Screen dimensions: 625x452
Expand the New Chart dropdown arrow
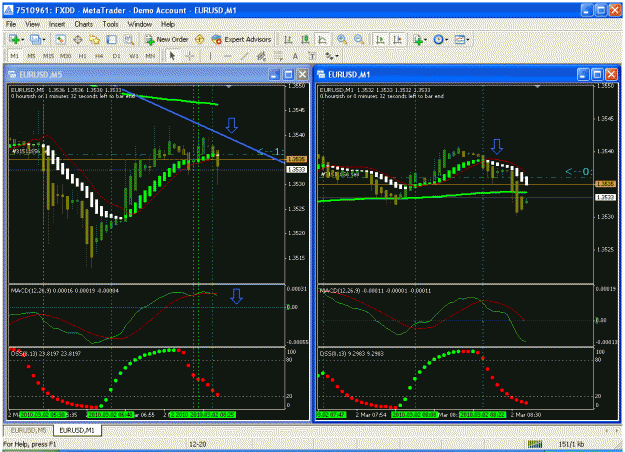[23, 39]
